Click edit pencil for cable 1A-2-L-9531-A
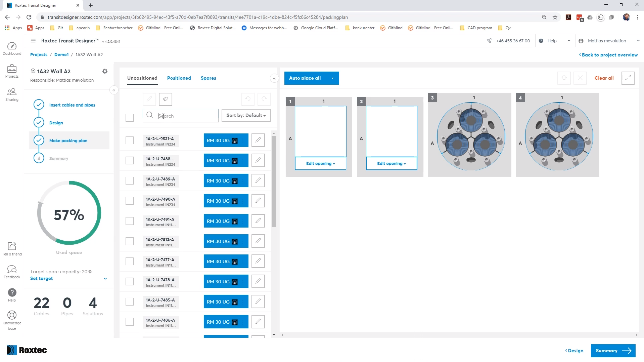The image size is (644, 362). point(258,140)
